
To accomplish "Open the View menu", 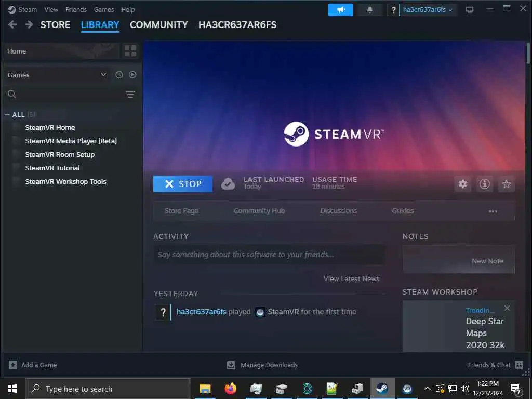I will [x=51, y=10].
